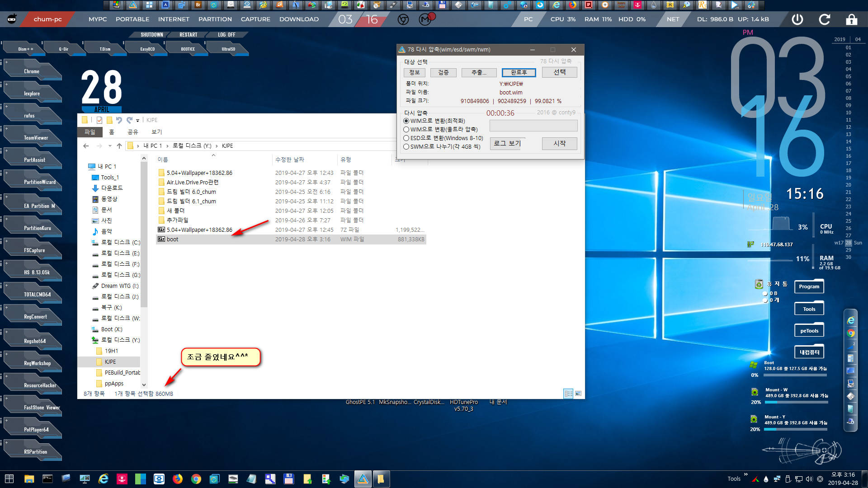The image size is (868, 488).
Task: Select 다운로드 in navigation tree
Action: (x=112, y=188)
